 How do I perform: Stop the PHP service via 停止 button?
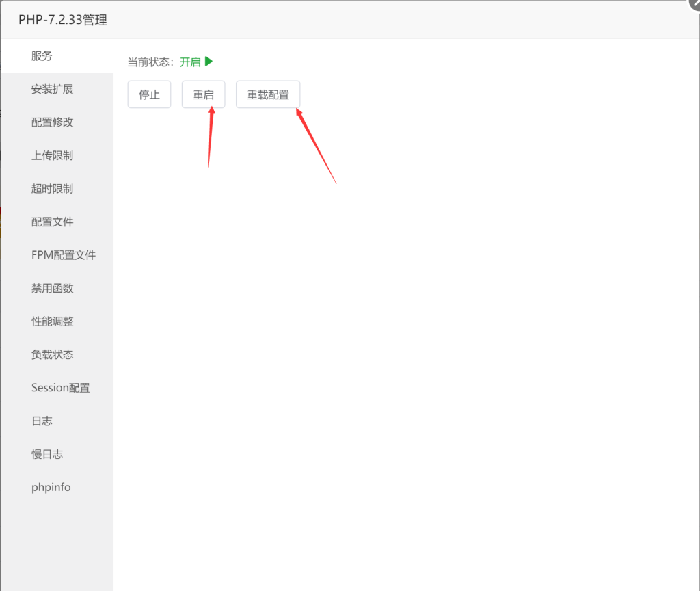coord(149,94)
